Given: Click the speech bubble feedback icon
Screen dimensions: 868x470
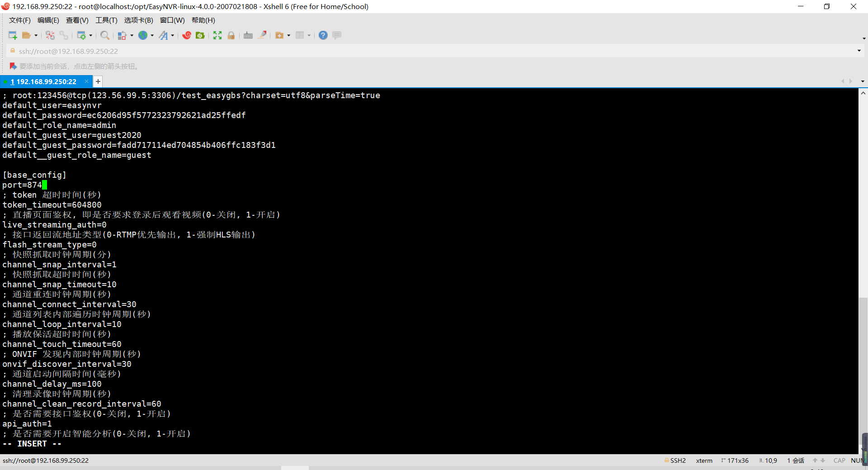Looking at the screenshot, I should coord(337,35).
